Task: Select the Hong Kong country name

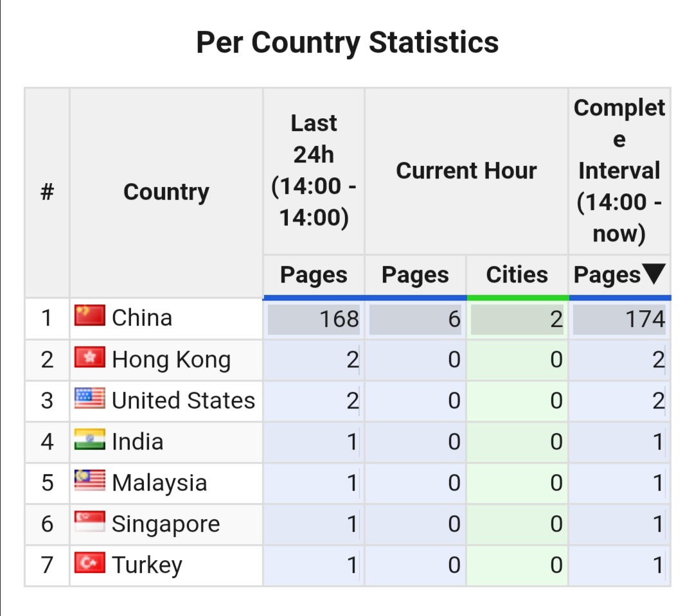Action: (x=172, y=359)
